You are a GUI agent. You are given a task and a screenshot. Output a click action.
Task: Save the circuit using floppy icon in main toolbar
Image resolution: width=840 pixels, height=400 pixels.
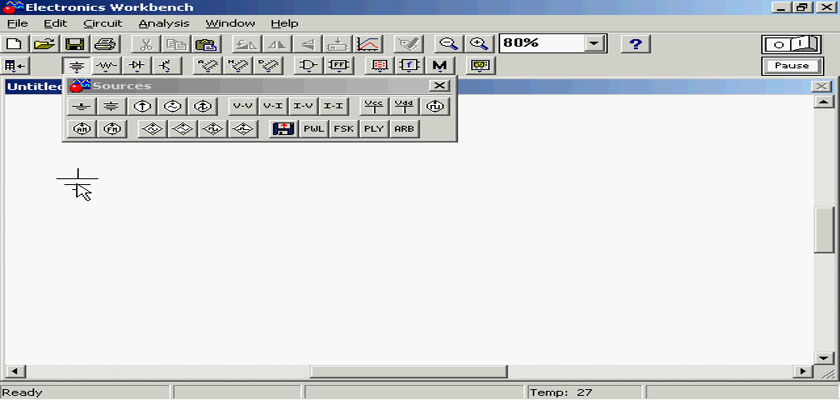[74, 44]
